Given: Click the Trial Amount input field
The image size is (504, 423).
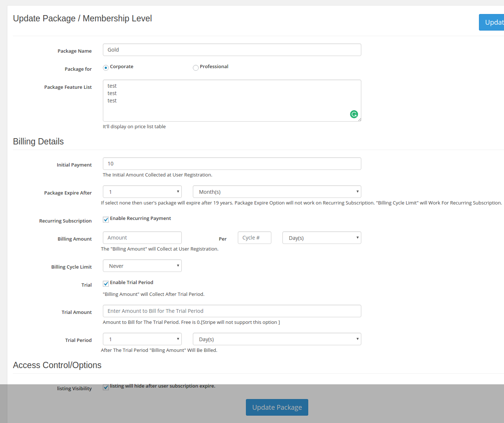Looking at the screenshot, I should pos(232,311).
